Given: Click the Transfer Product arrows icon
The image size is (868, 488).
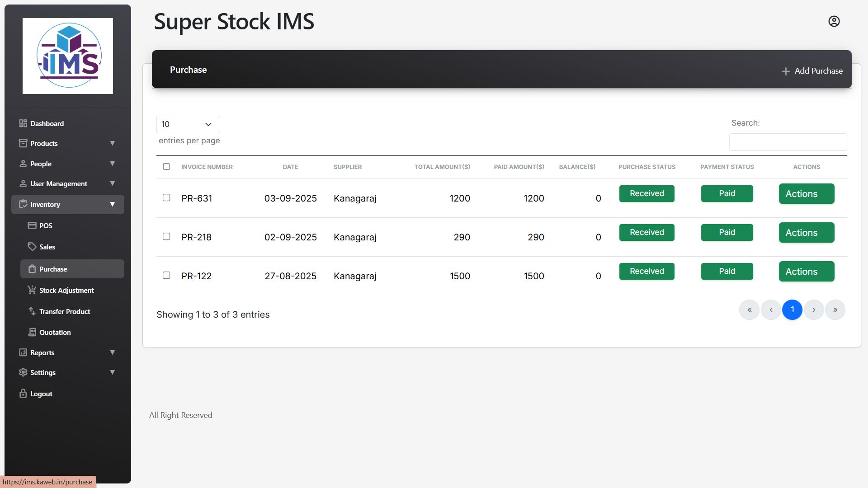Looking at the screenshot, I should pyautogui.click(x=32, y=311).
